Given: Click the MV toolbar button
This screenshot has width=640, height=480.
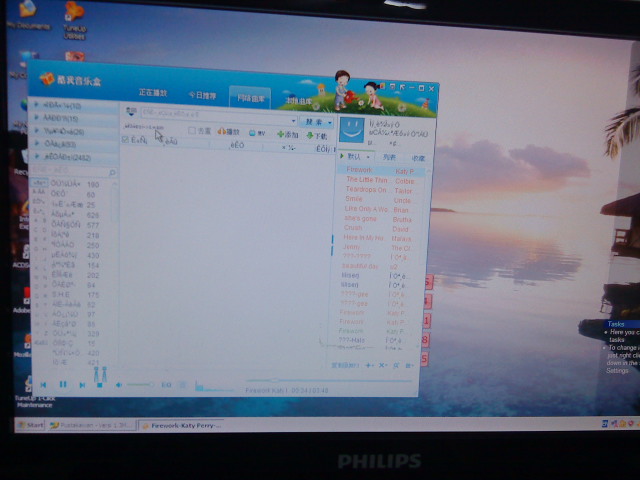Looking at the screenshot, I should click(257, 133).
